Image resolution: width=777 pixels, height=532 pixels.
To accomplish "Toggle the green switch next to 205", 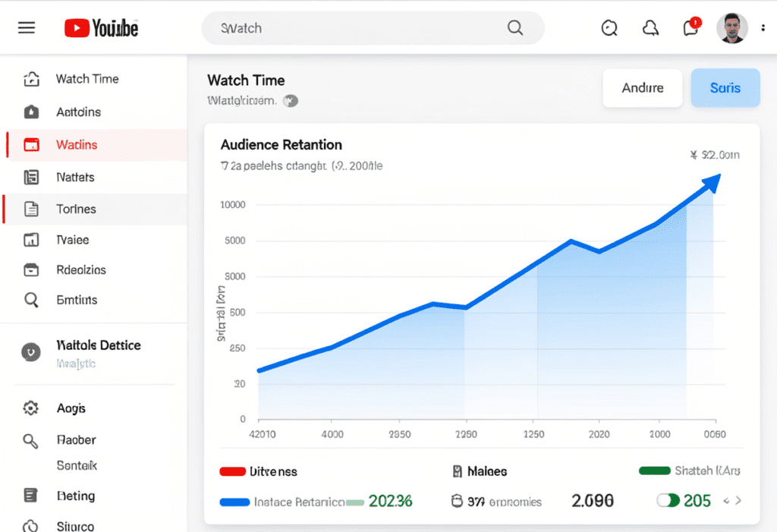I will (x=668, y=501).
